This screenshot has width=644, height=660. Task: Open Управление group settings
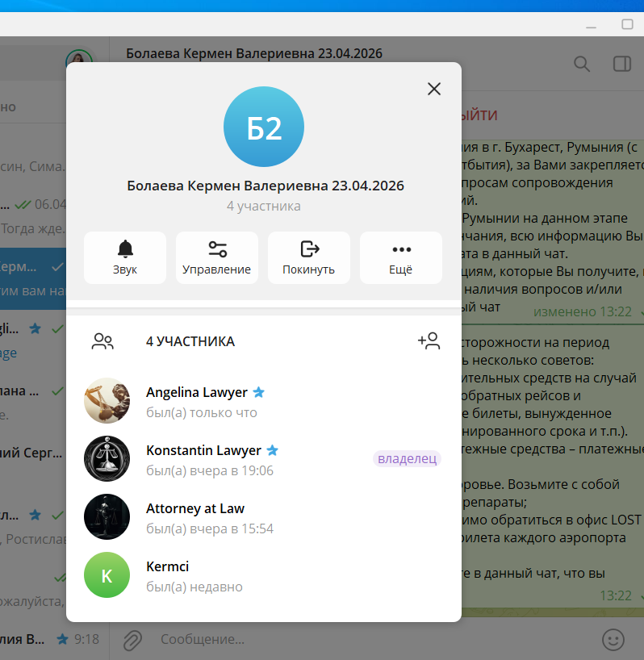pyautogui.click(x=217, y=257)
